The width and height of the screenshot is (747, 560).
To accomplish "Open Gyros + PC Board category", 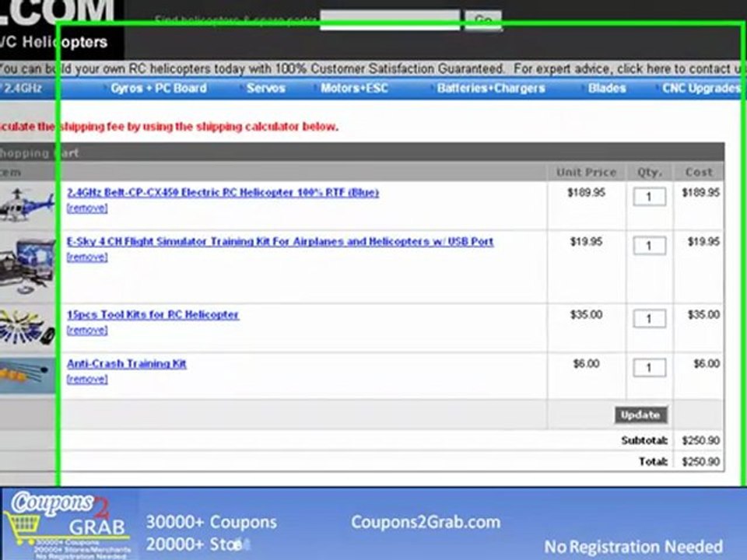I will [x=159, y=88].
